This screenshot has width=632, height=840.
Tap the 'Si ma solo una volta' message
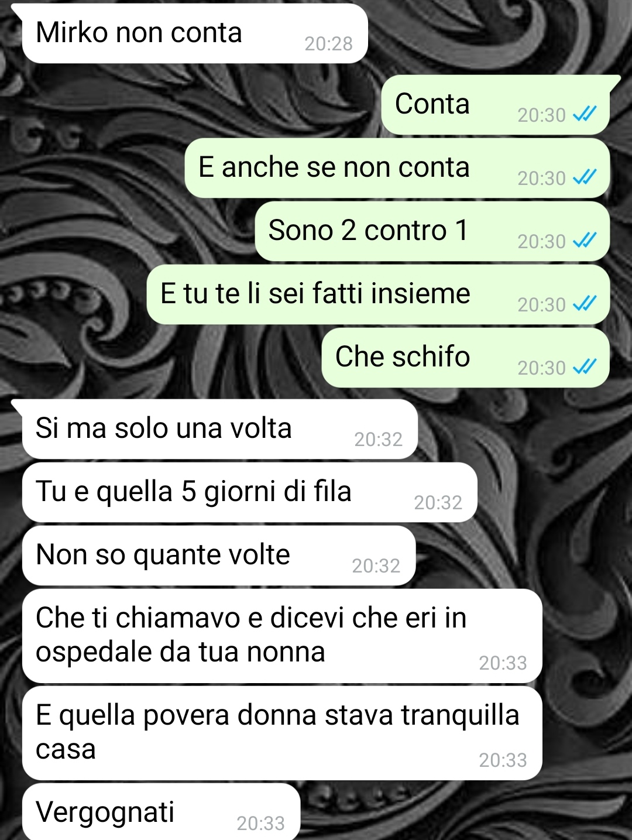(220, 430)
